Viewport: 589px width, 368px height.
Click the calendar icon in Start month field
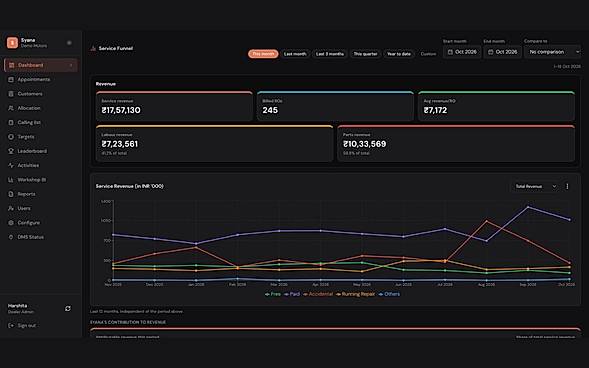pyautogui.click(x=450, y=52)
